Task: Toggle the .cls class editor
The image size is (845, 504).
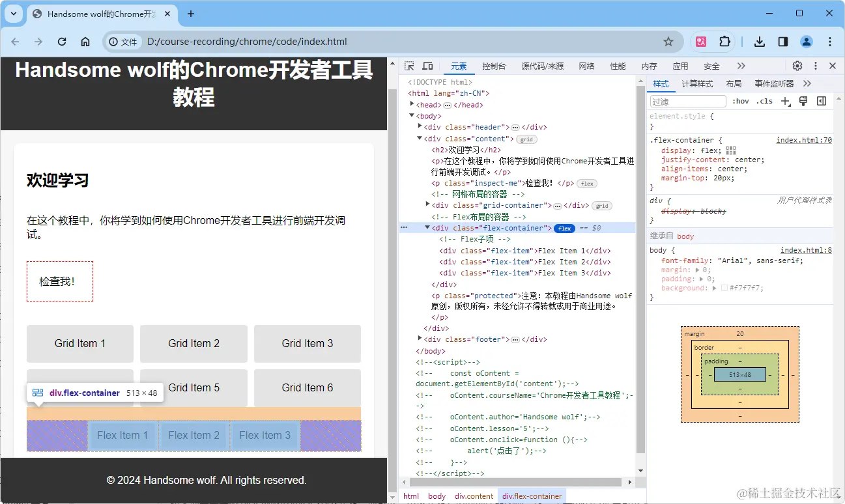Action: (765, 101)
